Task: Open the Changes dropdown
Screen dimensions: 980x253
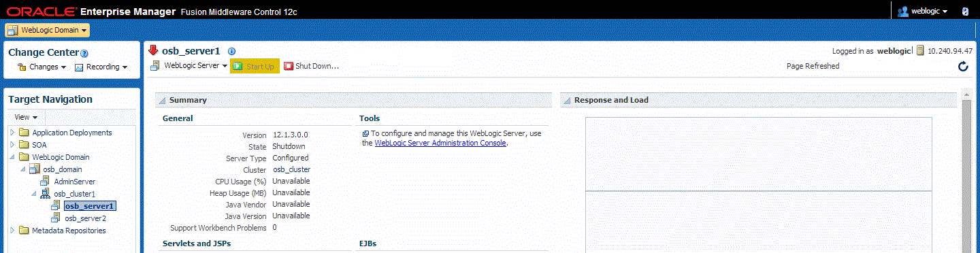Action: point(42,67)
